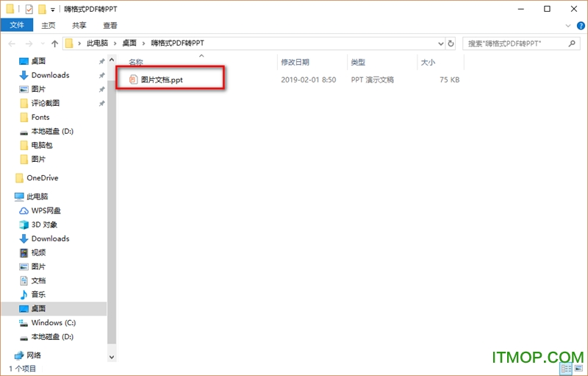
Task: Click the 2019-02-01 8:50 date cell
Action: coord(309,79)
